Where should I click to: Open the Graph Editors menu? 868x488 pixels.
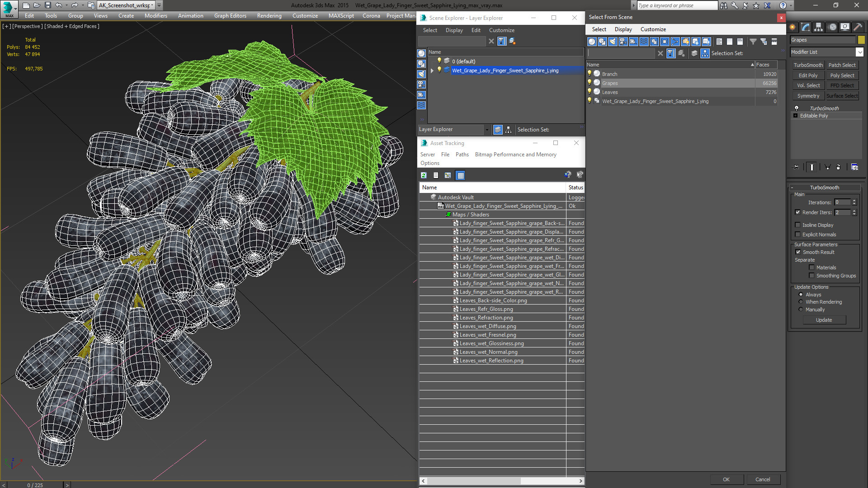pos(230,16)
